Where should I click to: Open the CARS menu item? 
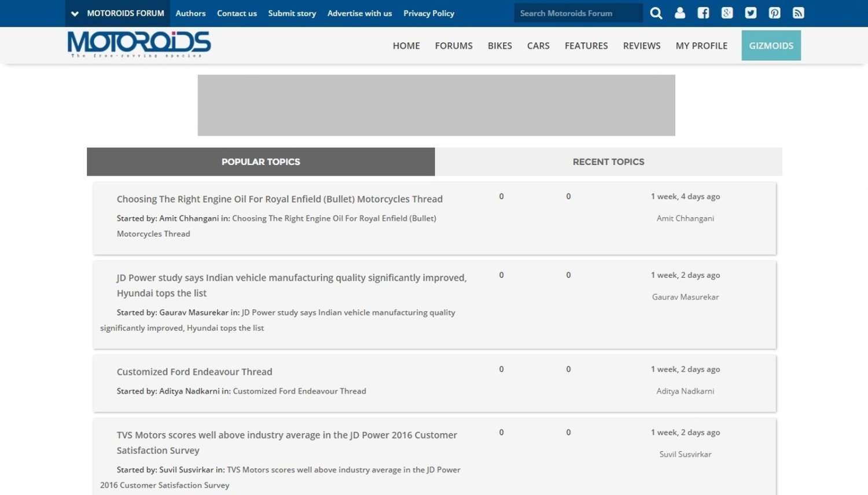[x=538, y=46]
